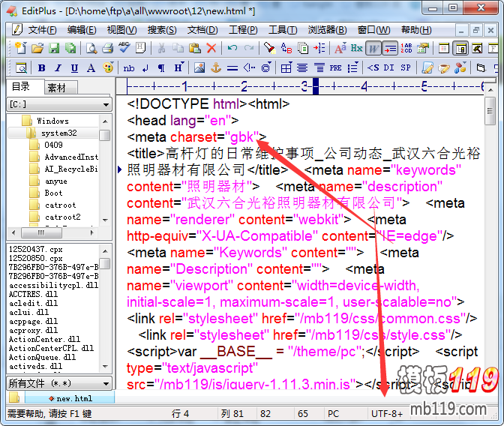The width and height of the screenshot is (504, 426).
Task: Open the 所有文件 (*.*) filter dropdown
Action: [59, 383]
